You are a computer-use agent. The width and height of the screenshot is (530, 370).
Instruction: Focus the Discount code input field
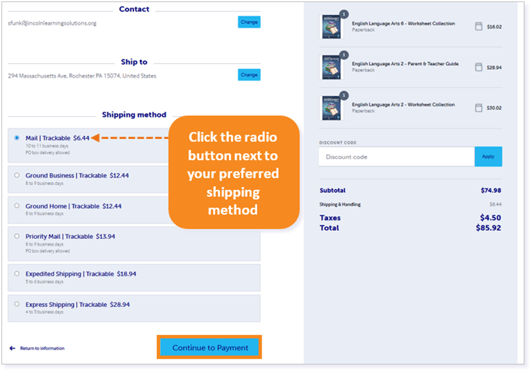pos(396,156)
